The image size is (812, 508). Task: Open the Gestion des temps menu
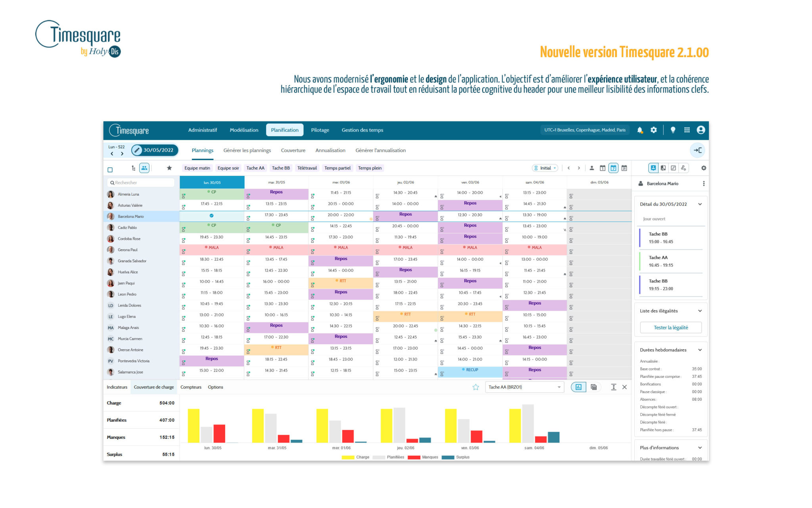click(362, 130)
